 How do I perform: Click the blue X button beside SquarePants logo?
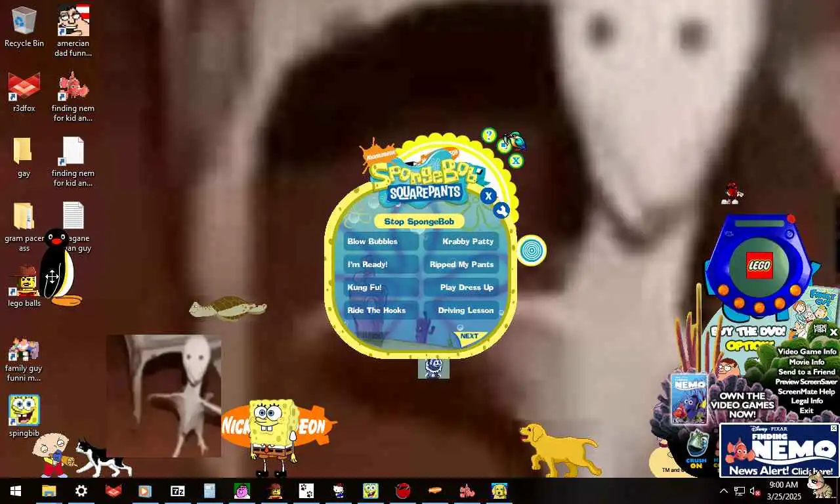point(488,196)
